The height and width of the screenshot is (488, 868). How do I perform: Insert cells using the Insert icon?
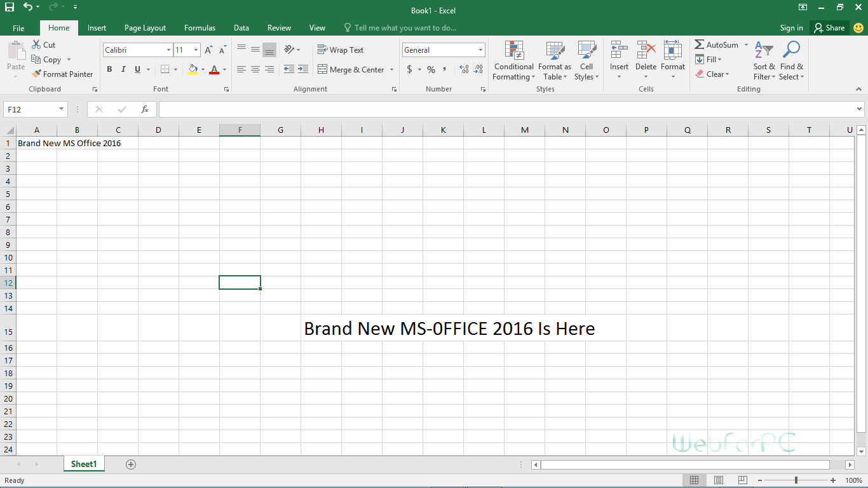pos(619,61)
